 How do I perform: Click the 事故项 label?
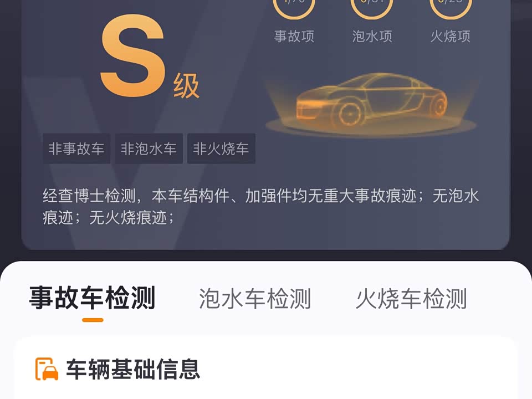point(294,37)
